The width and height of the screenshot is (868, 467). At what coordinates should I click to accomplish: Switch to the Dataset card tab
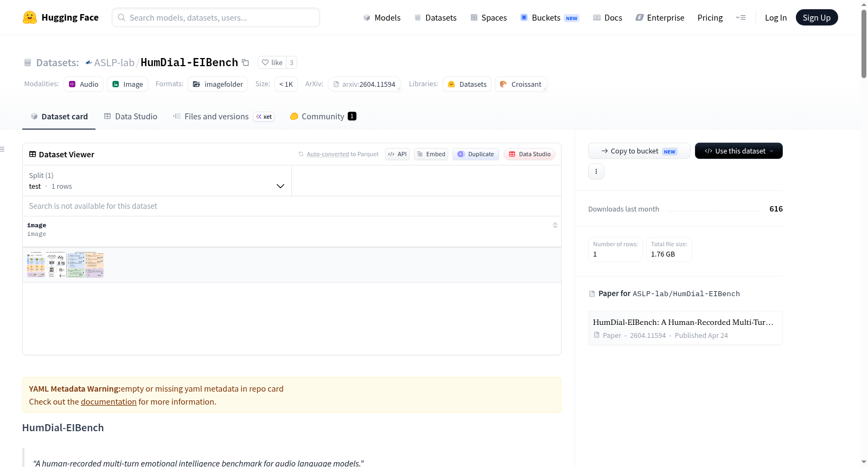click(x=59, y=117)
